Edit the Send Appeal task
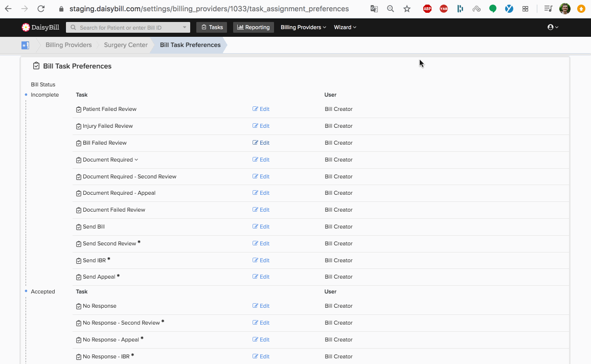The image size is (591, 364). click(x=261, y=277)
